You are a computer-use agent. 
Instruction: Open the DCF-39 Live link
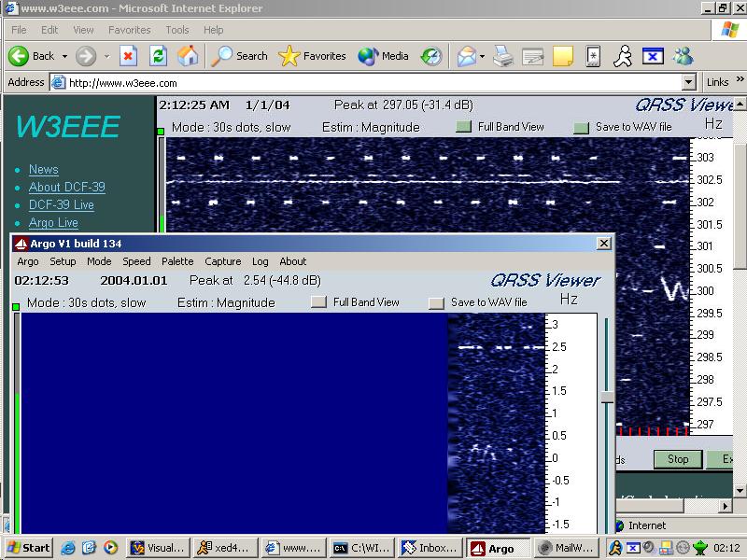pyautogui.click(x=61, y=204)
